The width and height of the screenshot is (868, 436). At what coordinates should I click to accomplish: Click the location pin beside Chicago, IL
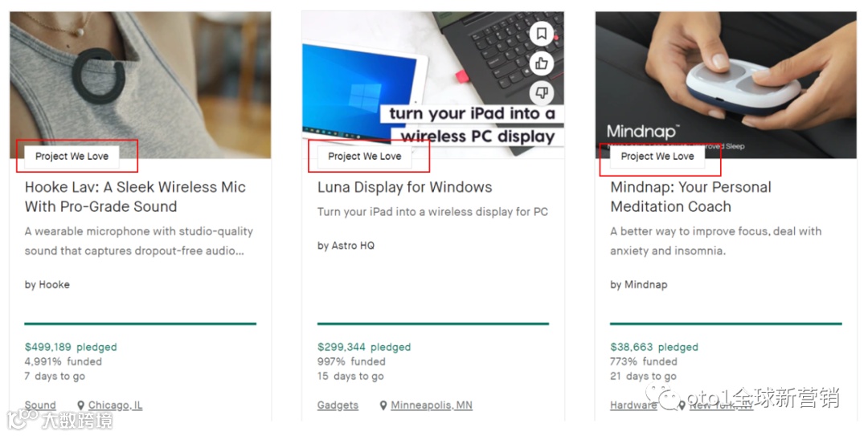[x=81, y=405]
